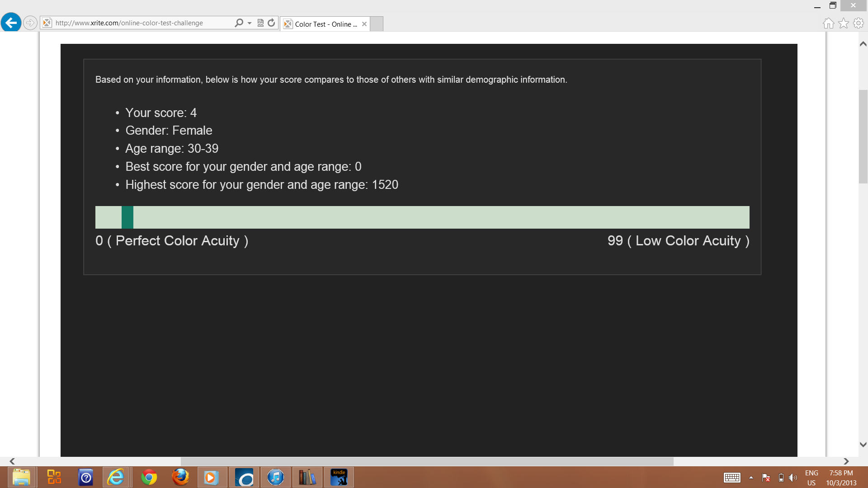Open the browser Home icon
The height and width of the screenshot is (488, 868).
click(828, 23)
